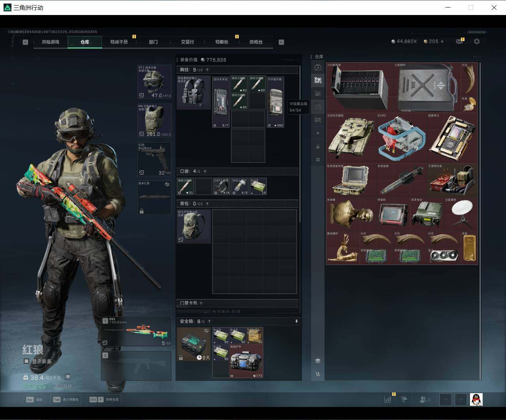Toggle the warehouse lock icon in sidebar
Screen dimensions: 506x420
pos(318,147)
